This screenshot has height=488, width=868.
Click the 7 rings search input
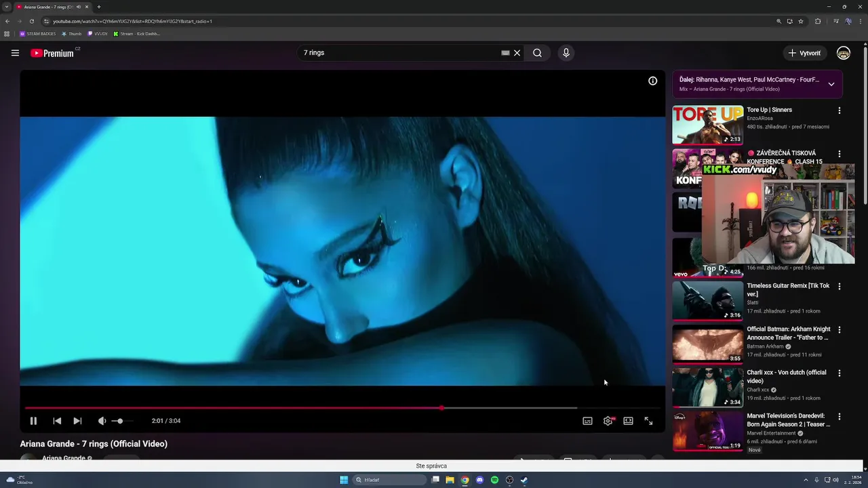click(x=400, y=53)
